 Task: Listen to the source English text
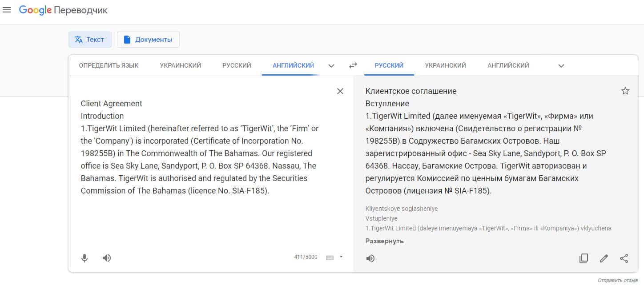pos(107,258)
